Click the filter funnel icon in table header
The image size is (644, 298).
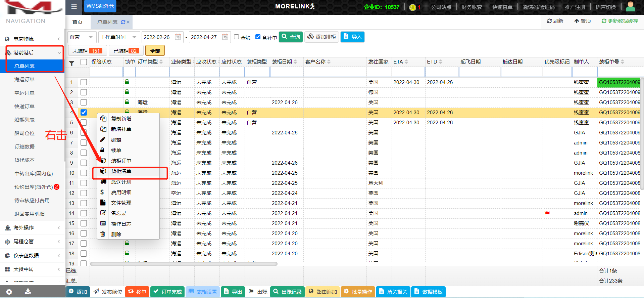pyautogui.click(x=71, y=63)
